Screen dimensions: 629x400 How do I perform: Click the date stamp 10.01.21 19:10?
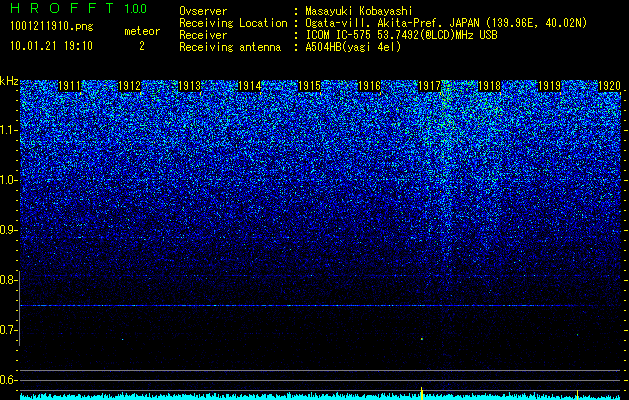(51, 46)
